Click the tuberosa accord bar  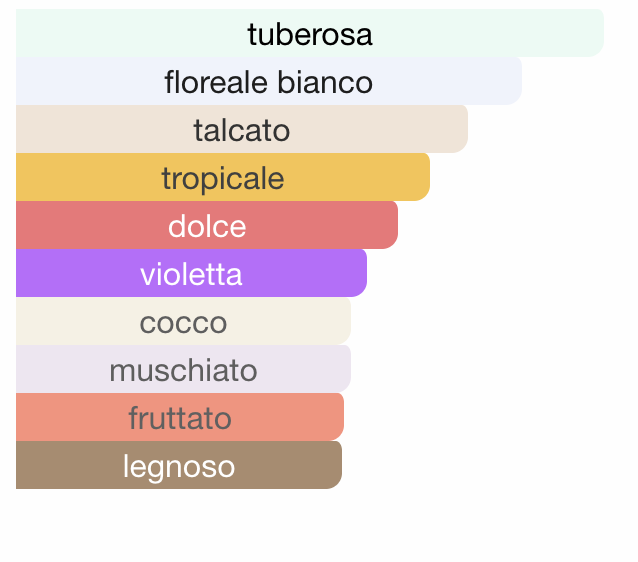tap(310, 33)
